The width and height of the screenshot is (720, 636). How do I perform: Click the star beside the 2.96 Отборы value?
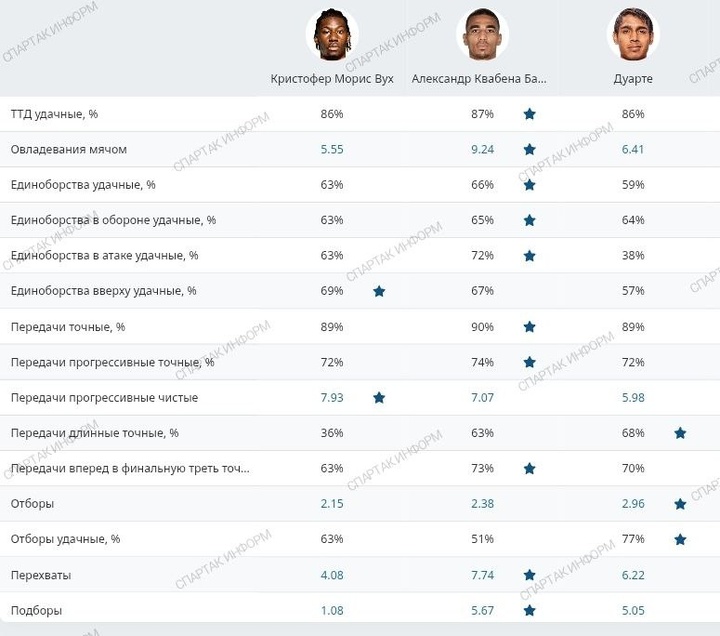[680, 504]
